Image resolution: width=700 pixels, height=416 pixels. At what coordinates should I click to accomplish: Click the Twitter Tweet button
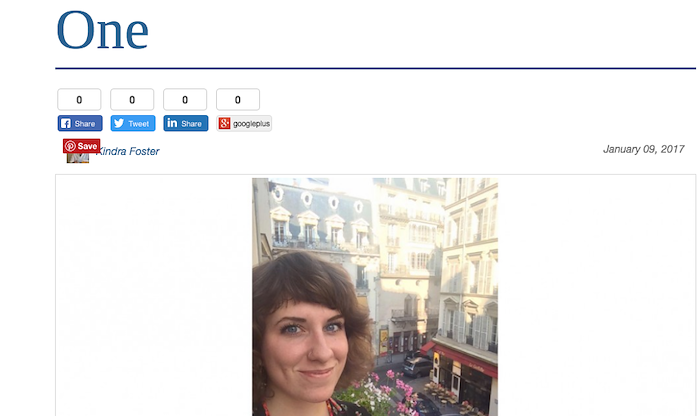133,123
